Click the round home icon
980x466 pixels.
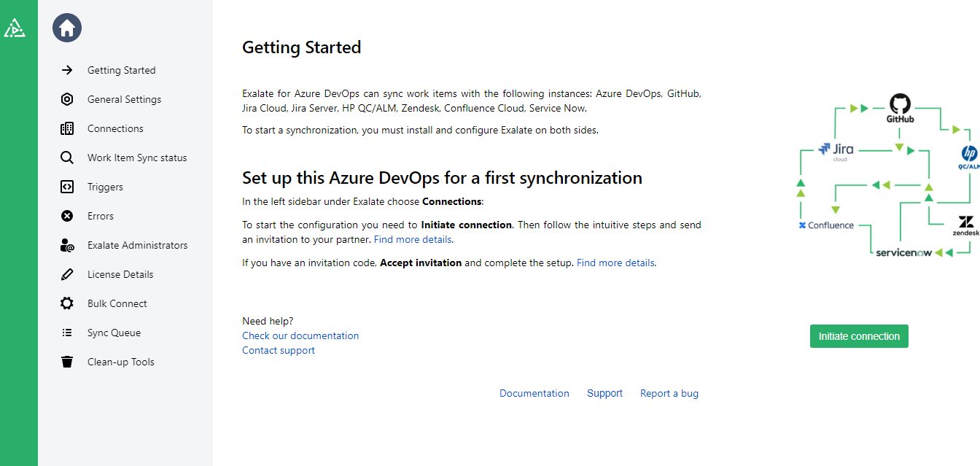67,28
